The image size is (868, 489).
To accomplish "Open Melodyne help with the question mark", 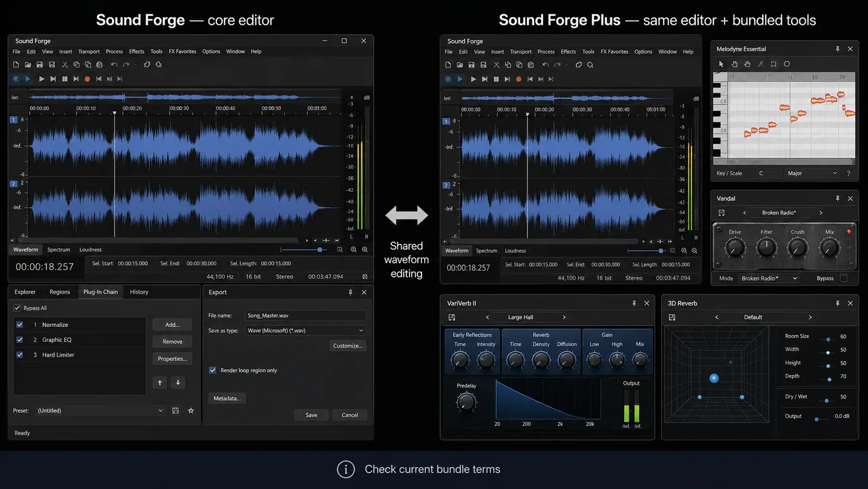I will 849,174.
